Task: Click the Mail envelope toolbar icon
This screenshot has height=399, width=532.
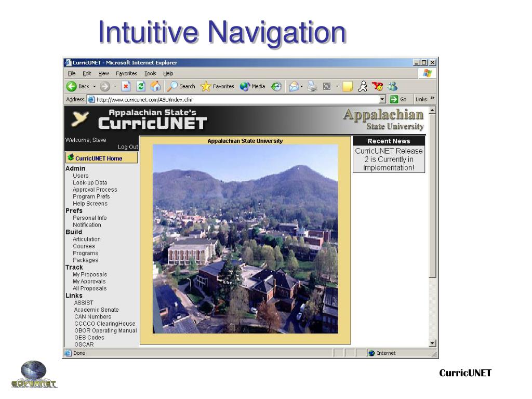Action: point(294,87)
